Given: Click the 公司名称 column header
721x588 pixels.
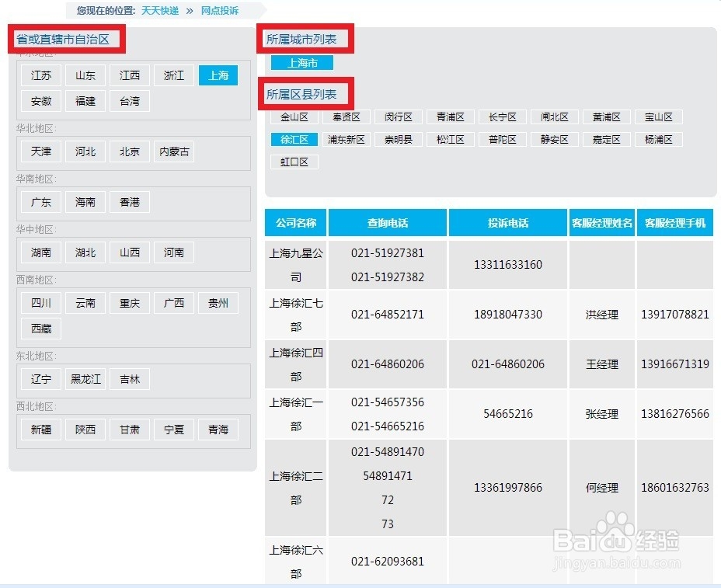Looking at the screenshot, I should [x=296, y=223].
